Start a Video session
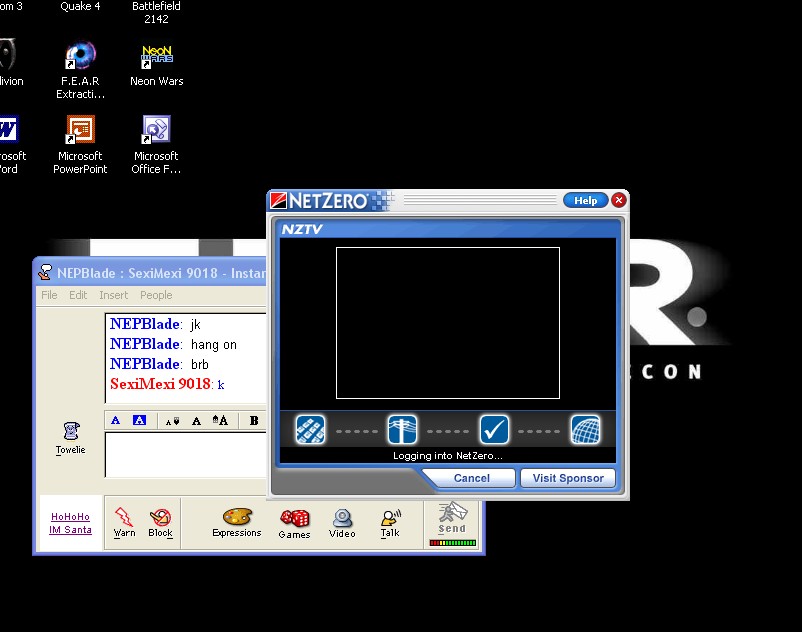The height and width of the screenshot is (632, 802). (342, 523)
